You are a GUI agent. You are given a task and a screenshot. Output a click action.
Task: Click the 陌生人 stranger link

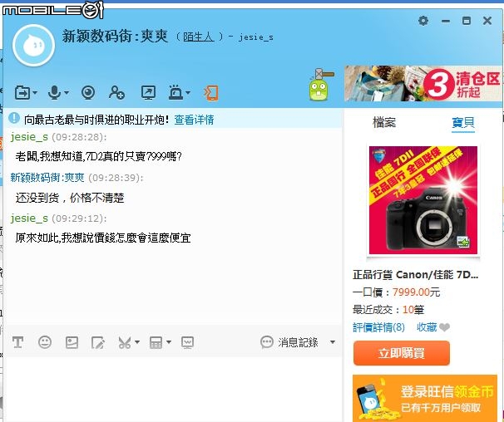[198, 37]
